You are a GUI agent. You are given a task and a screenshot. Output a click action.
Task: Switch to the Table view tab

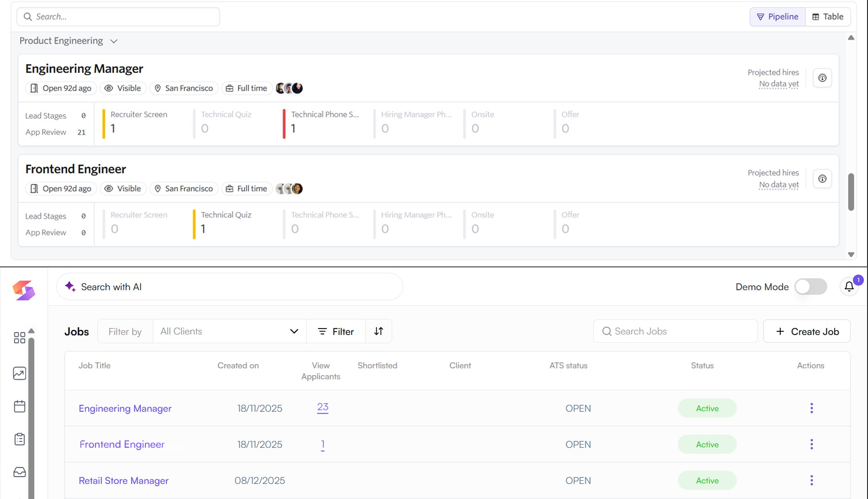[x=827, y=17]
